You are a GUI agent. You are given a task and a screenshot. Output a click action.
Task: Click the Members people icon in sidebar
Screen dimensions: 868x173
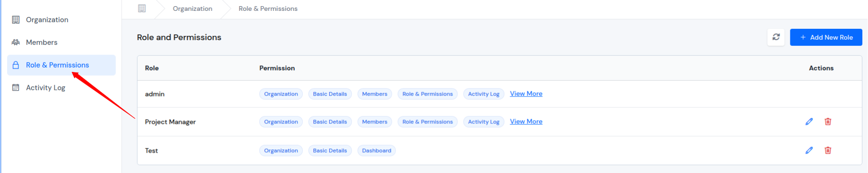[x=16, y=42]
